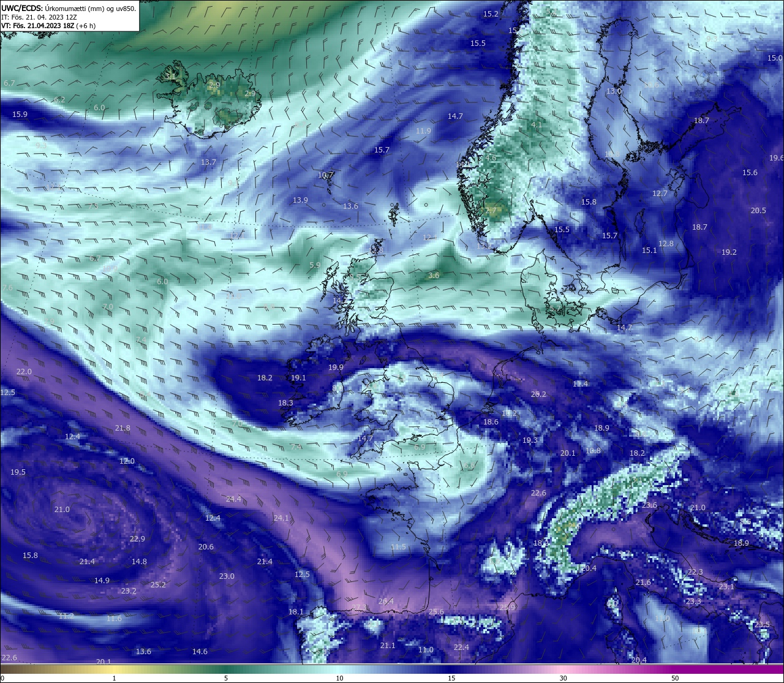Viewport: 784px width, 683px height.
Task: Click the map value 22.0
Action: pyautogui.click(x=24, y=371)
